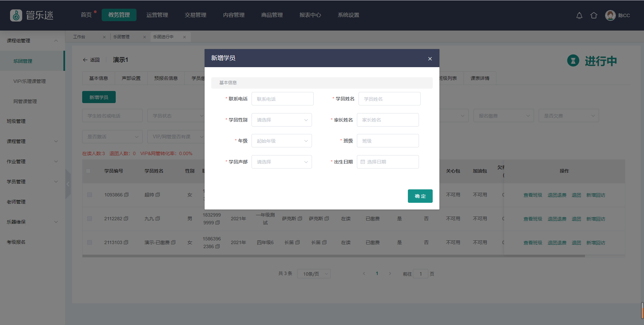Open the 年级 starting grade dropdown
Viewport: 644px width, 325px height.
[x=281, y=141]
